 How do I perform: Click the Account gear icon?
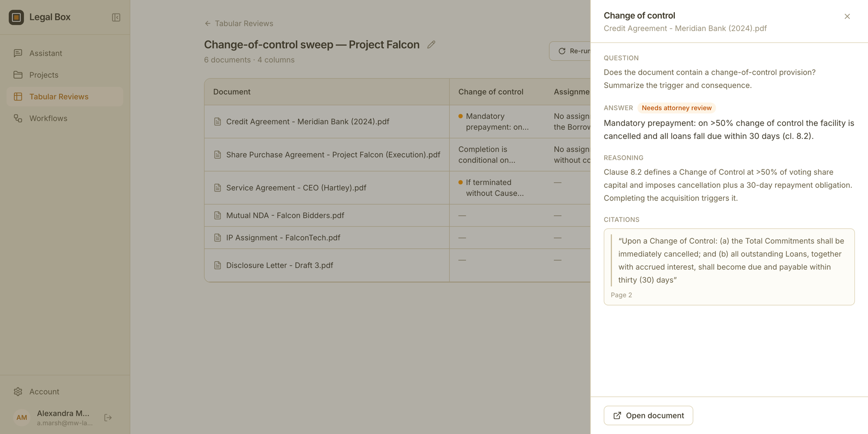coord(18,391)
